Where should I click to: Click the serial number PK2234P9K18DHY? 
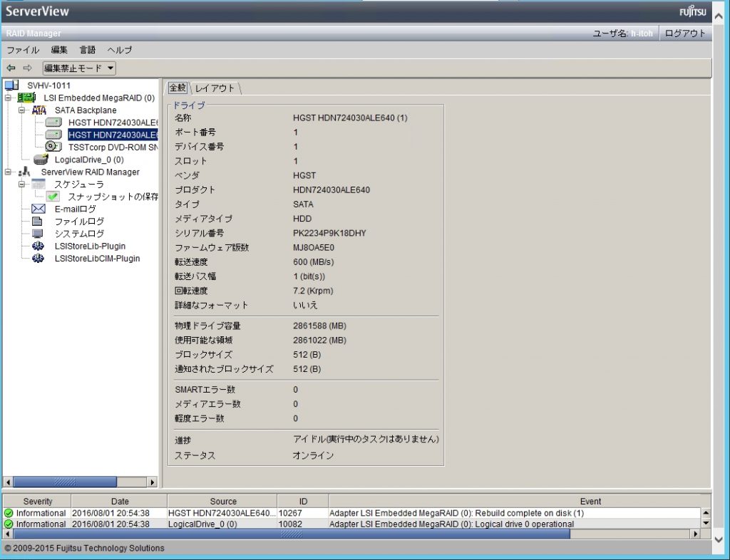tap(329, 233)
